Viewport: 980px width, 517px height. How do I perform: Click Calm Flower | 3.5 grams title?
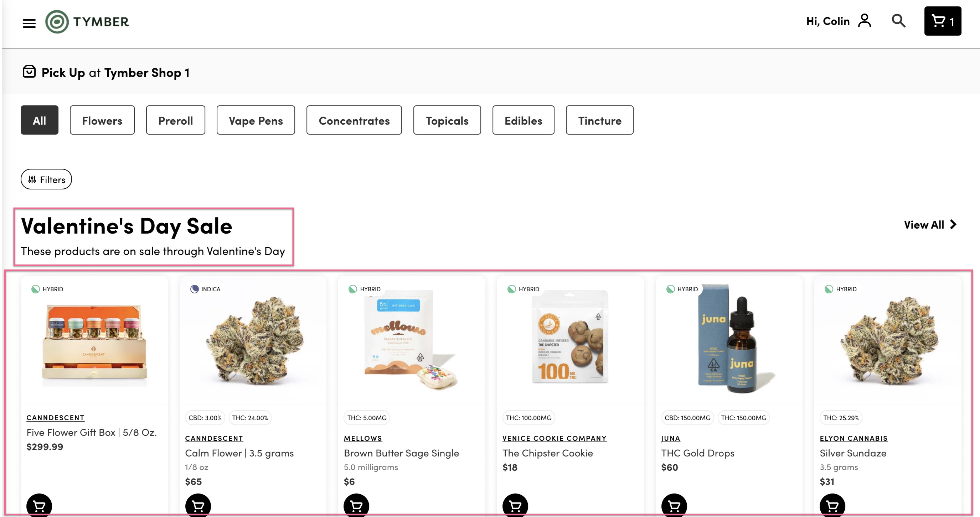coord(239,453)
